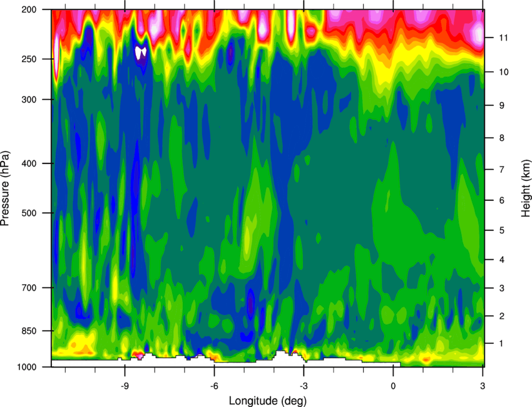Click the 0 longitude tick label
Image resolution: width=532 pixels, height=407 pixels.
(393, 386)
